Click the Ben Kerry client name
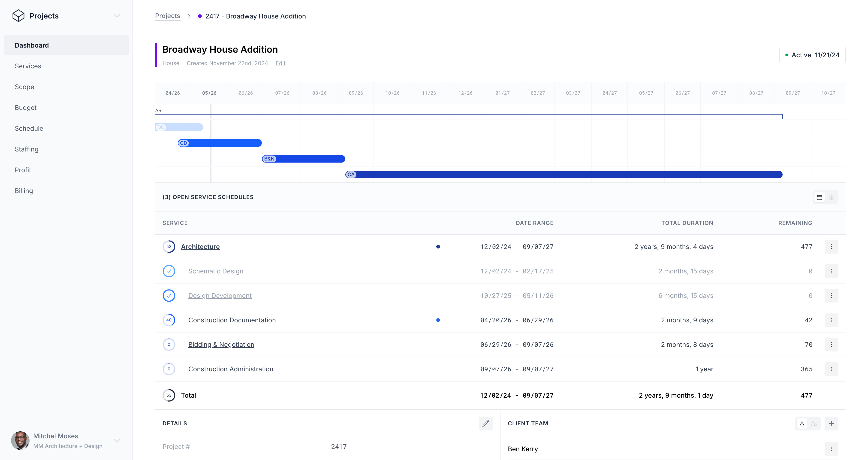The width and height of the screenshot is (868, 460). click(x=523, y=449)
